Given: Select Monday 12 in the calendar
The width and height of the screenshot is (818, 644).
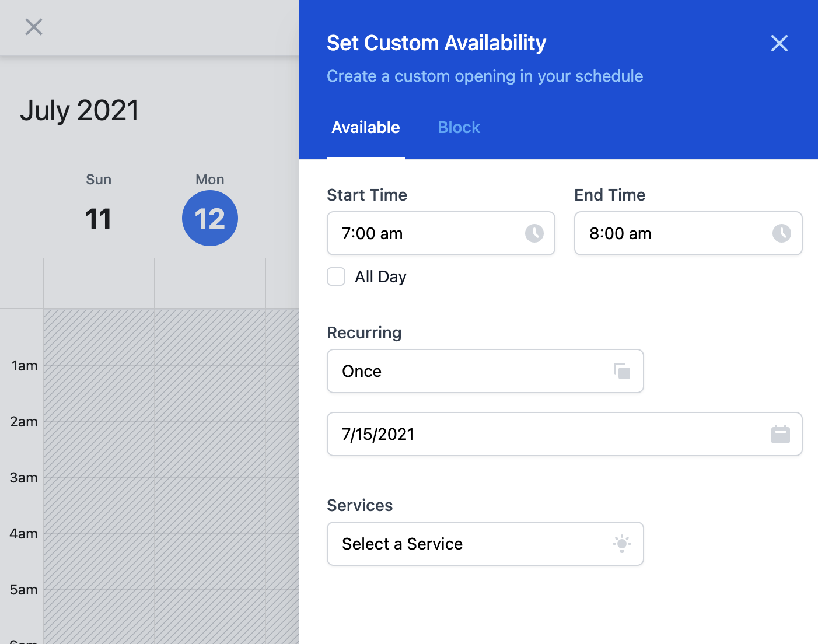Looking at the screenshot, I should point(210,218).
